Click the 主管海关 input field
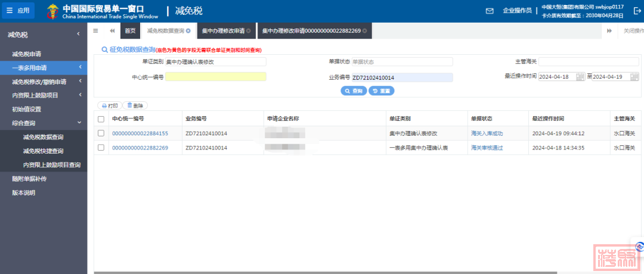644x274 pixels. [589, 61]
